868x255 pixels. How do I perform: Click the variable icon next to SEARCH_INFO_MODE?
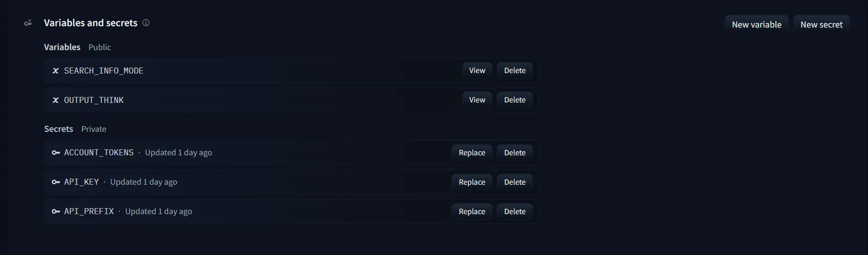[x=56, y=71]
